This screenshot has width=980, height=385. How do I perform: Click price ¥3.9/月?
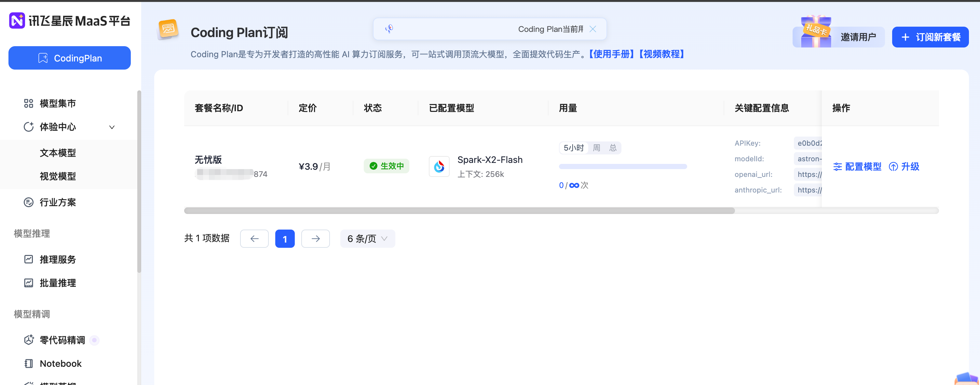[x=315, y=166]
